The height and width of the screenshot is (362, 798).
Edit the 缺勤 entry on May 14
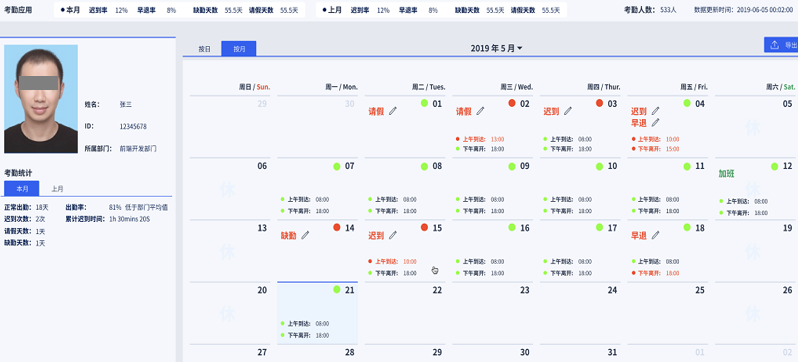click(305, 235)
